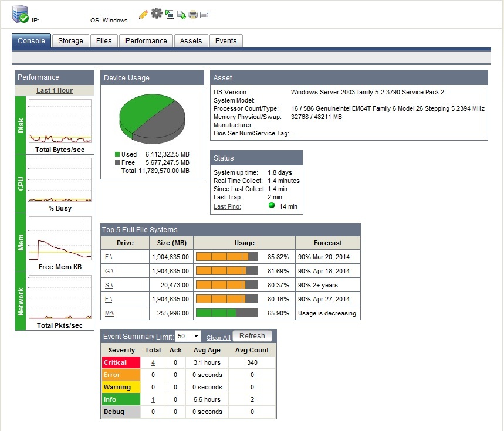Click the printer icon
The width and height of the screenshot is (504, 431).
193,15
